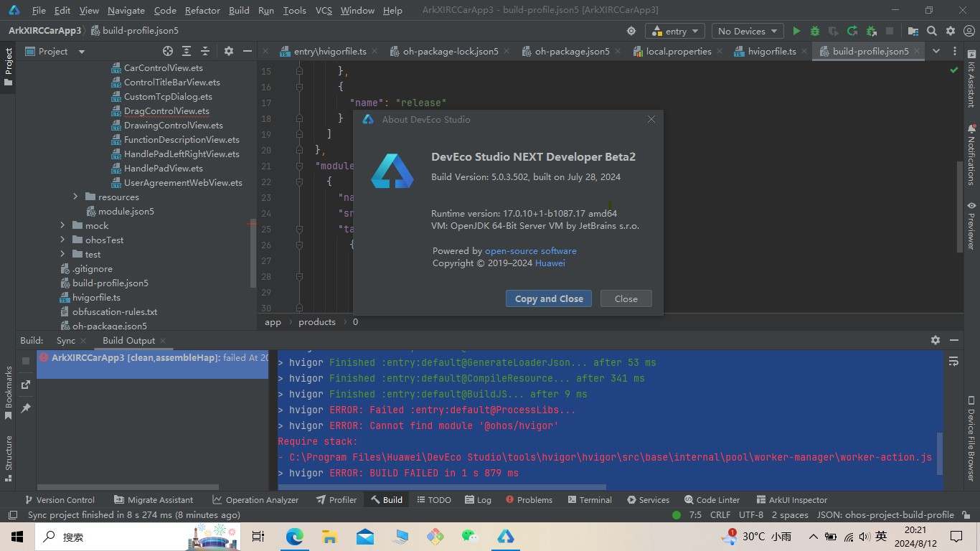Open Windows Start menu

tap(17, 537)
